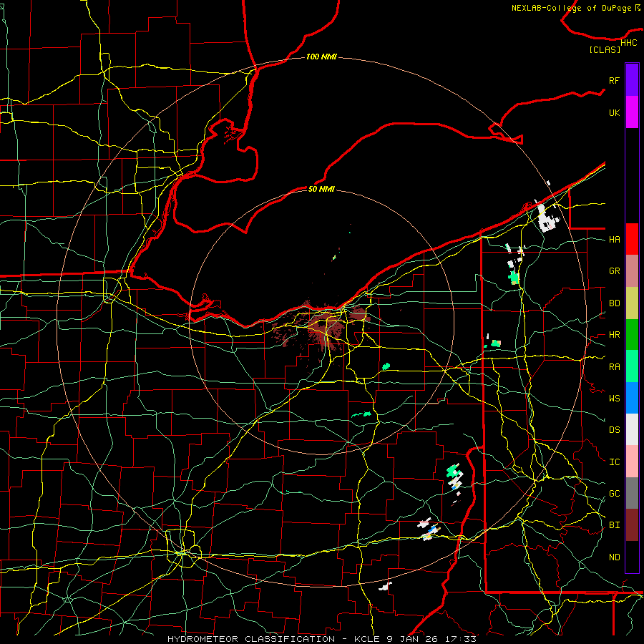Click the black ND legend color swatch
Screen dimensions: 644x644
[x=632, y=557]
